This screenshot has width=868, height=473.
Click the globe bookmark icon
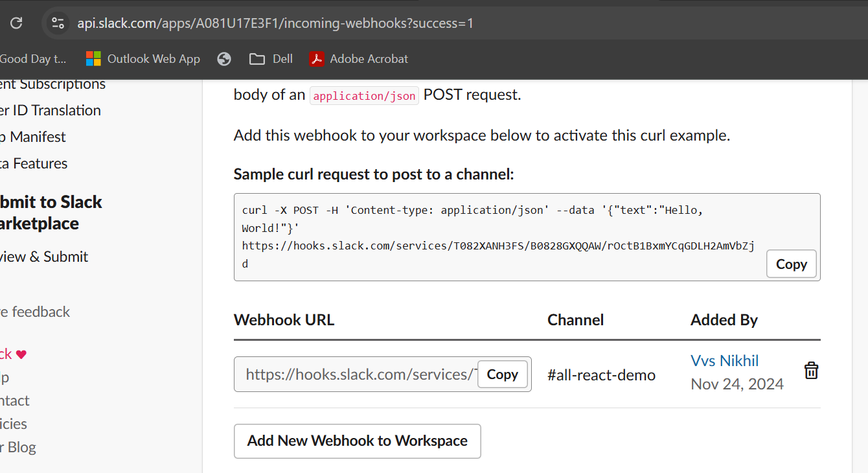tap(224, 59)
